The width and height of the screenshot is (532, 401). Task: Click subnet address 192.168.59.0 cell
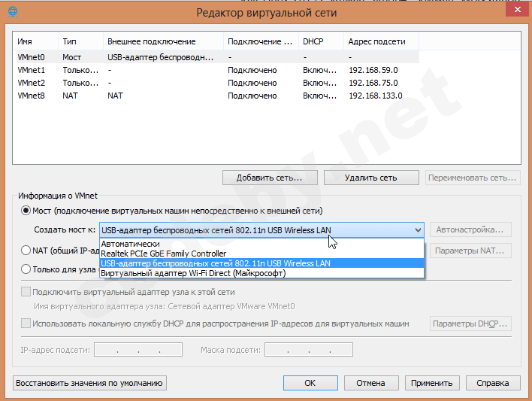click(x=373, y=70)
